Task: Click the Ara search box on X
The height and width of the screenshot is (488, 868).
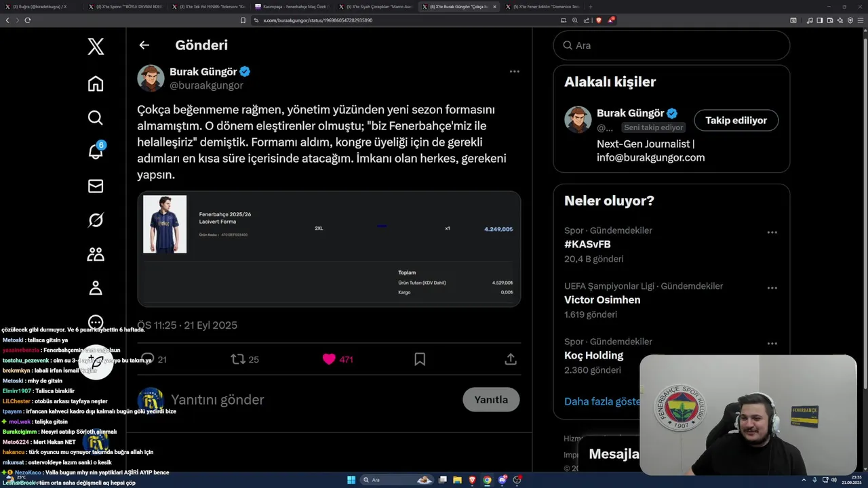Action: [x=671, y=45]
